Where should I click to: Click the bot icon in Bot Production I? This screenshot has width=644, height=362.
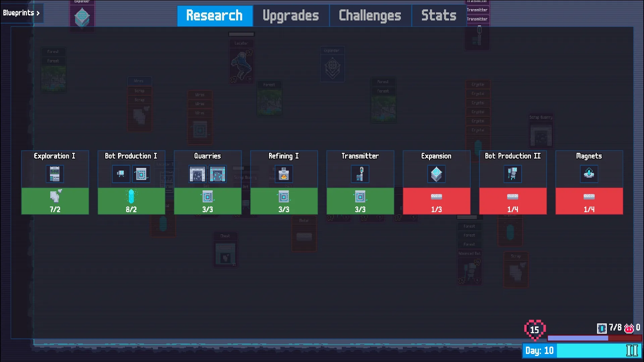point(121,174)
